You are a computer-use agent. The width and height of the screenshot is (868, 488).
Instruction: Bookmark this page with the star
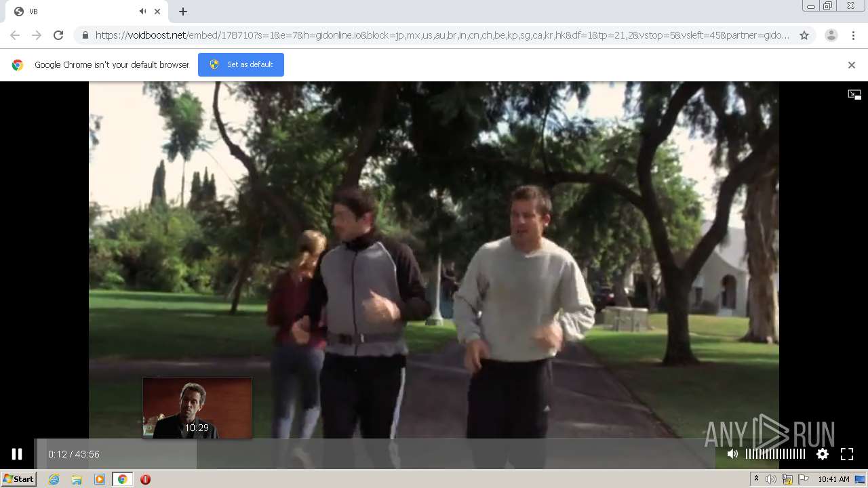coord(804,35)
